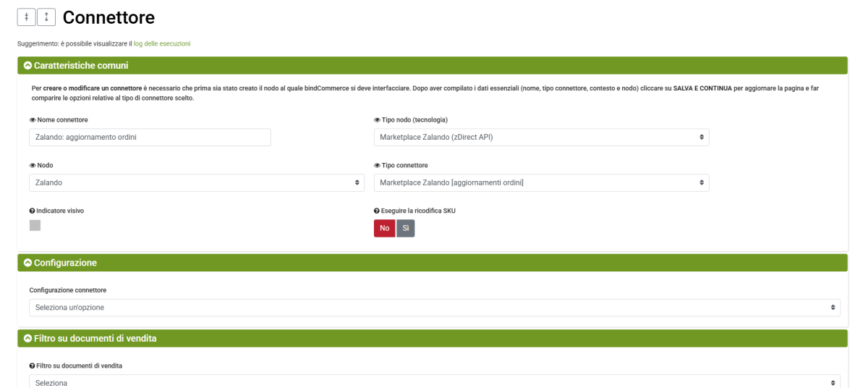The width and height of the screenshot is (868, 388).
Task: Collapse the Configurazione section chevron
Action: (x=27, y=263)
